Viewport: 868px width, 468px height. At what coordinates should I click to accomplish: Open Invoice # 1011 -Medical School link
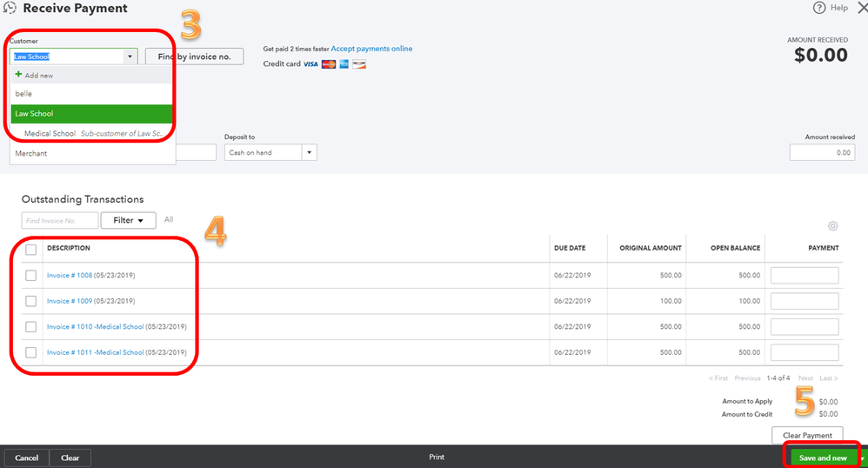[95, 352]
